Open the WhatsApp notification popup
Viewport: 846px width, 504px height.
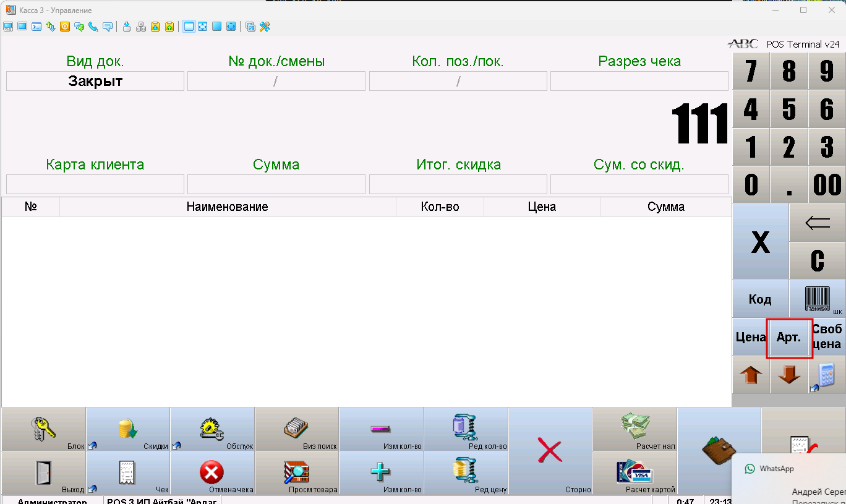pos(789,480)
